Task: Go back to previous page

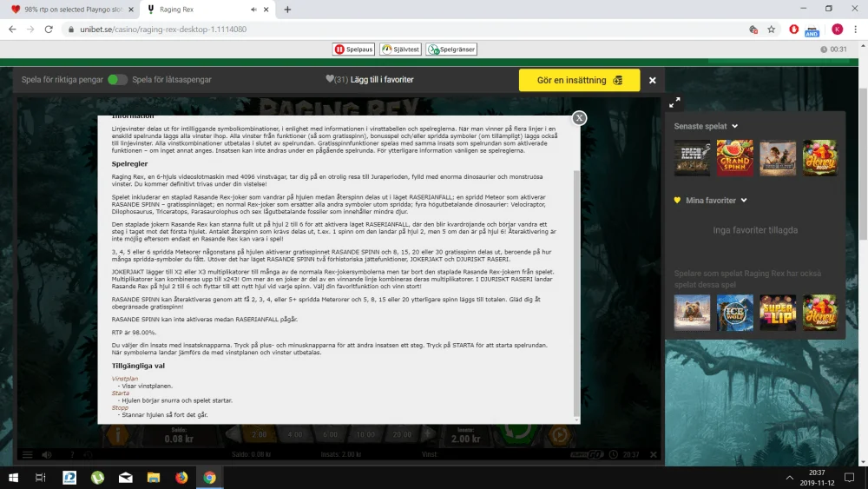Action: (12, 30)
